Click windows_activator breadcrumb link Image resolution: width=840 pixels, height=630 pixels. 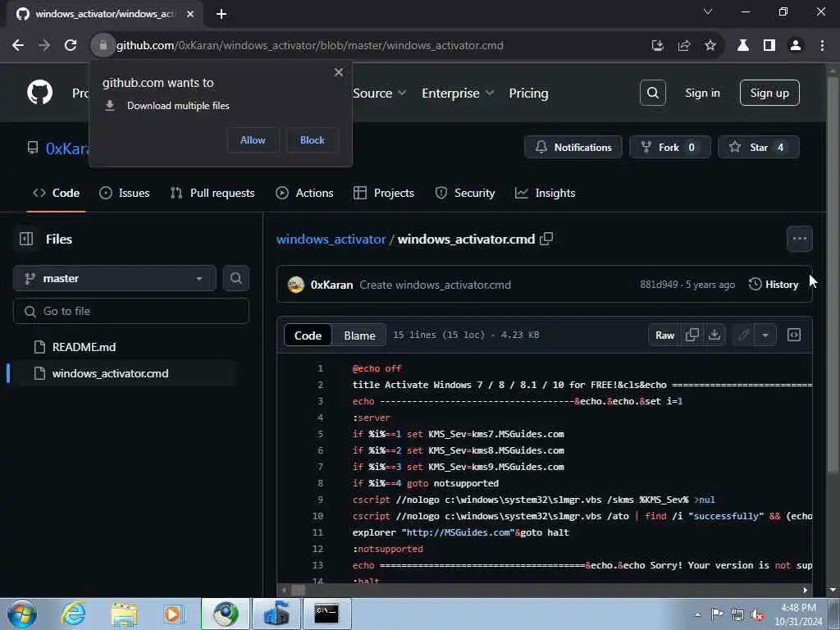pos(331,239)
